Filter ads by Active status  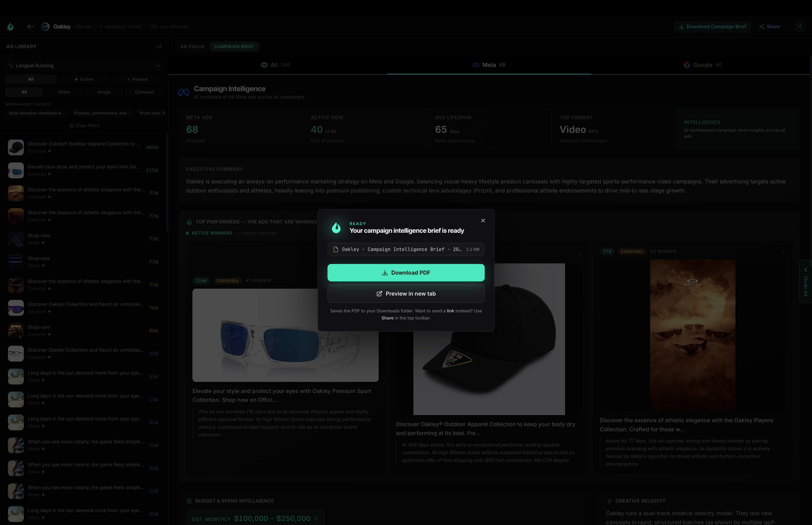84,79
